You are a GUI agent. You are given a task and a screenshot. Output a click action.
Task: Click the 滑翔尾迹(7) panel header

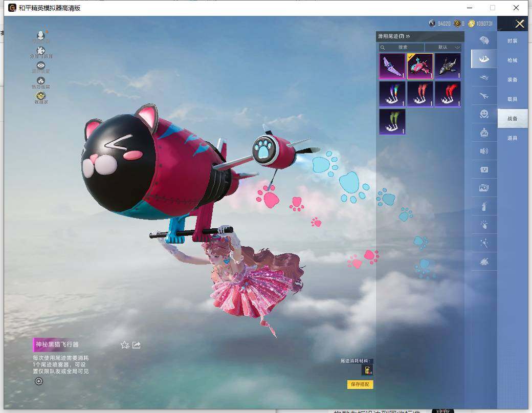pyautogui.click(x=420, y=36)
